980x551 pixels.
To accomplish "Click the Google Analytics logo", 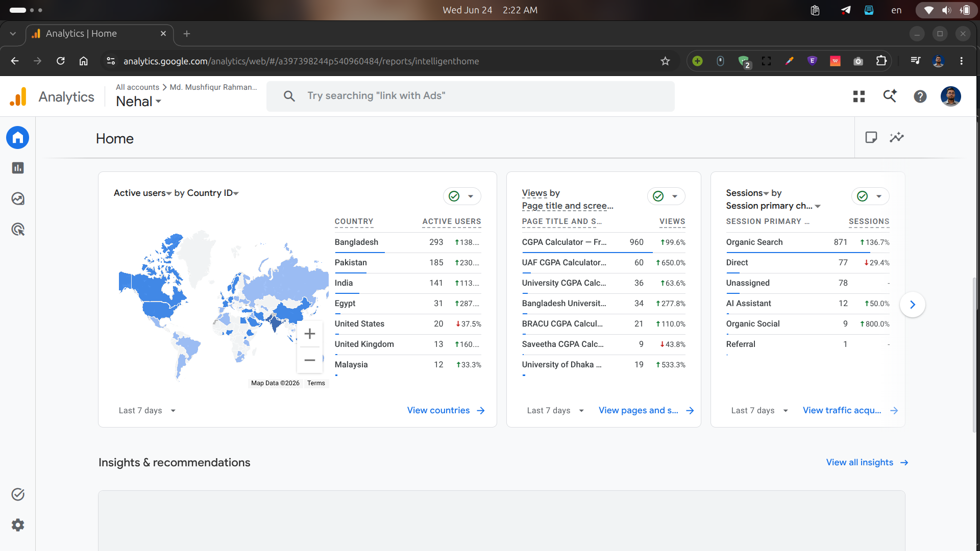I will [18, 96].
